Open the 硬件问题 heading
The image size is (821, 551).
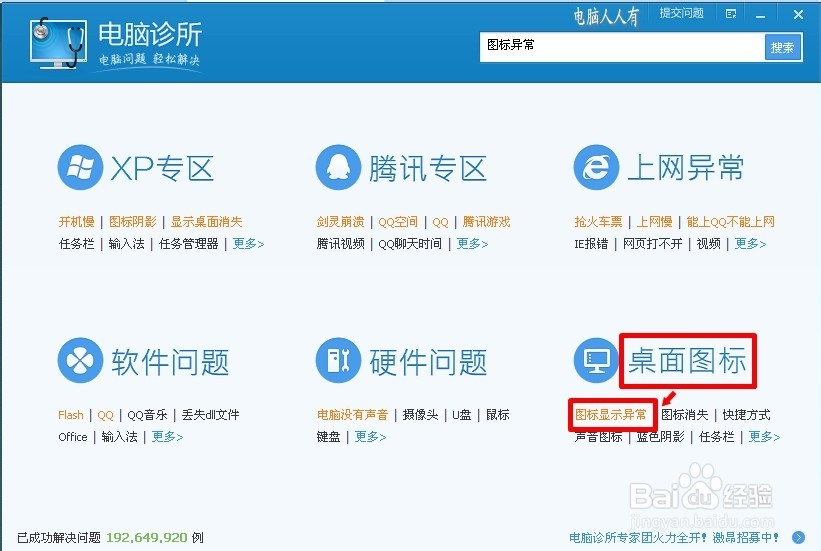click(428, 362)
